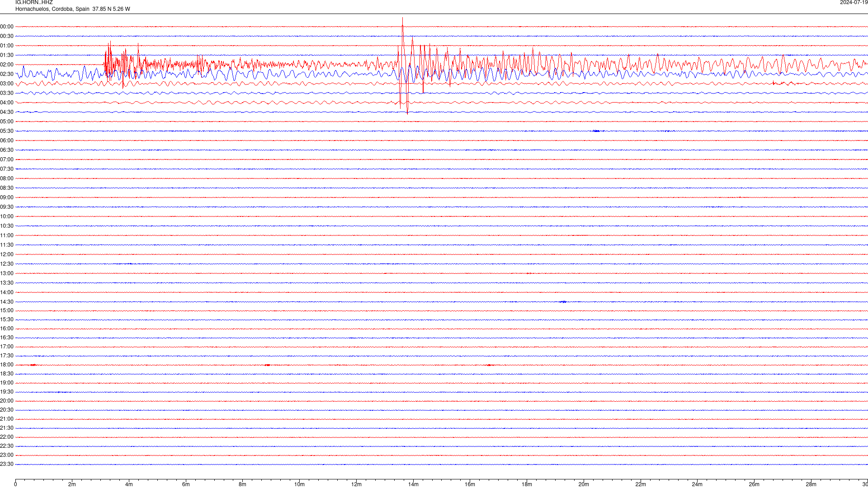Image resolution: width=868 pixels, height=488 pixels.
Task: Select the 07:00 time row label
Action: 7,160
